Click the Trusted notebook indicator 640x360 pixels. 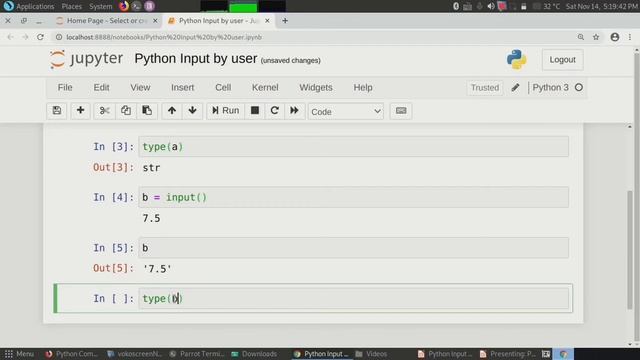(485, 87)
